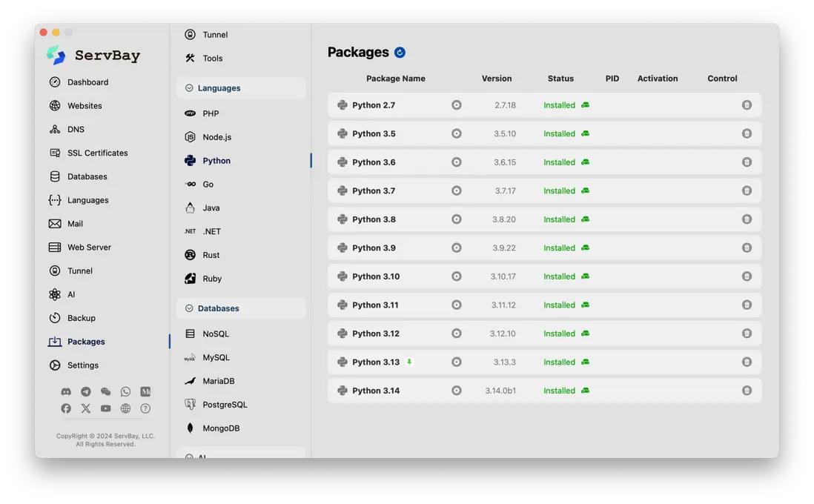Screen dimensions: 814x504
Task: Click the YouTube icon in sidebar
Action: tap(106, 408)
